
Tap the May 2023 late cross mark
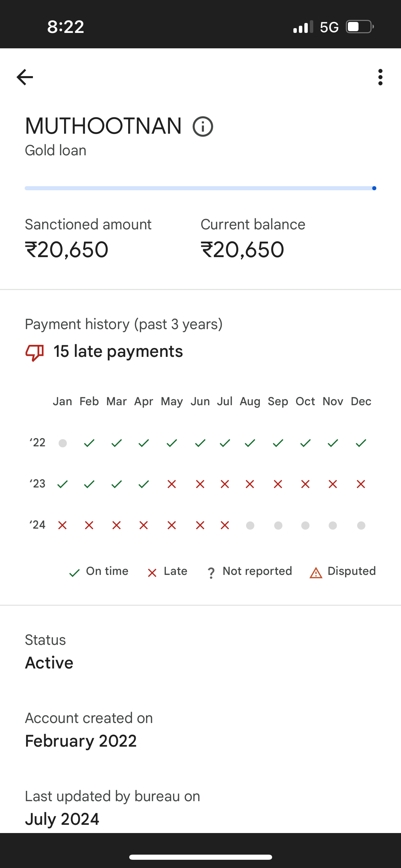pyautogui.click(x=172, y=484)
